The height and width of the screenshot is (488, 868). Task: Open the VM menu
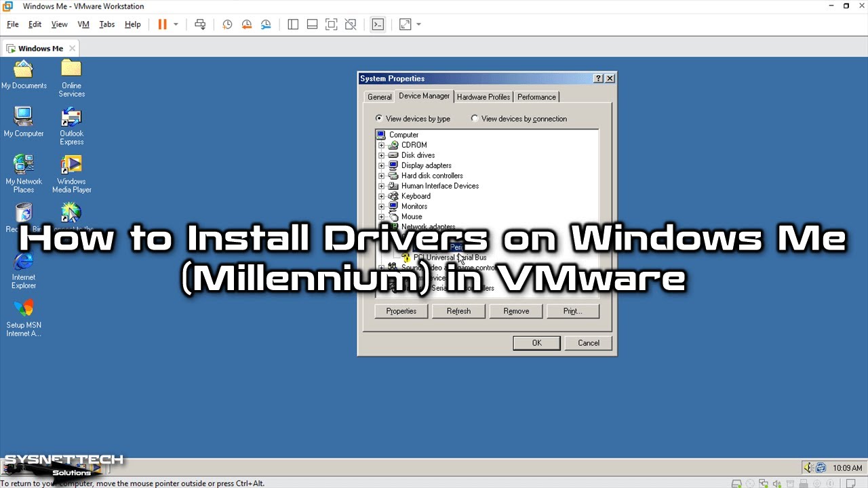[x=83, y=24]
